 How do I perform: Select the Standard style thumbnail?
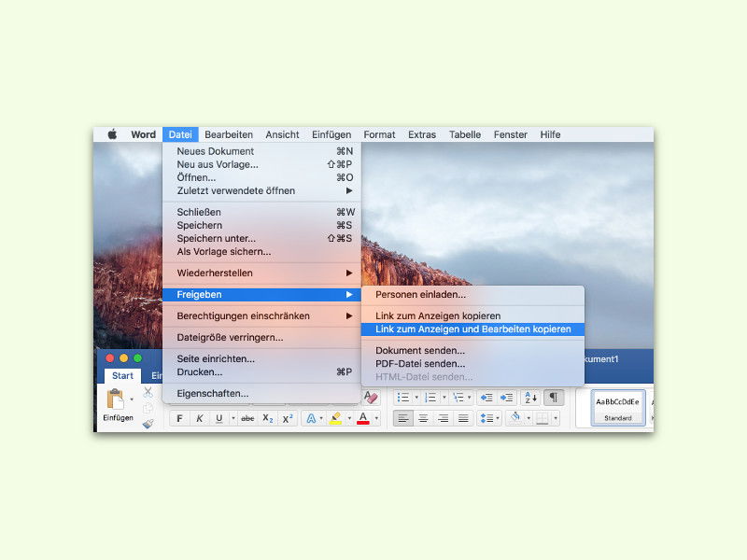point(618,408)
